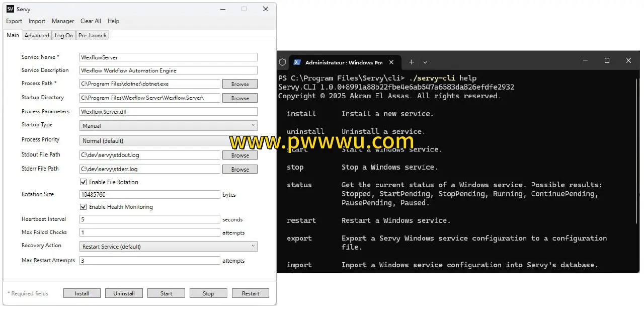
Task: Maximize the Windows Terminal window
Action: 607,61
